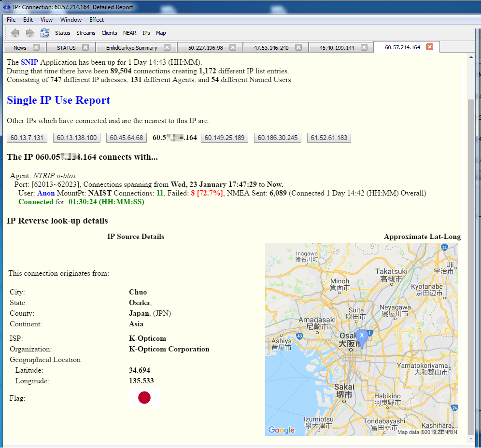481x448 pixels.
Task: Switch to the 50.227.196.98 tab
Action: click(x=206, y=48)
